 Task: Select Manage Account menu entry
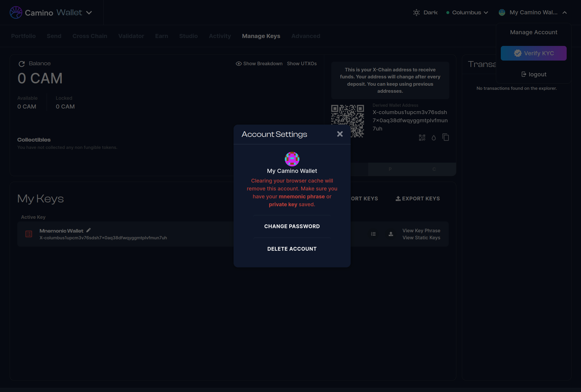(x=533, y=32)
